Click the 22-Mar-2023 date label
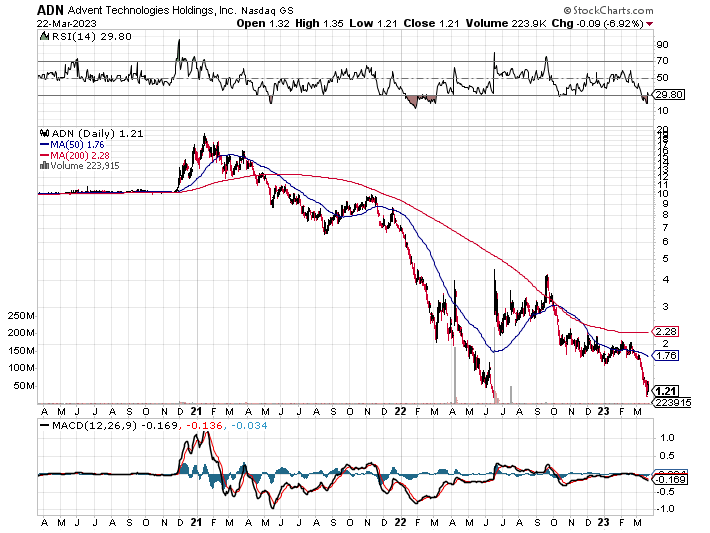This screenshot has height=533, width=710. [x=67, y=24]
